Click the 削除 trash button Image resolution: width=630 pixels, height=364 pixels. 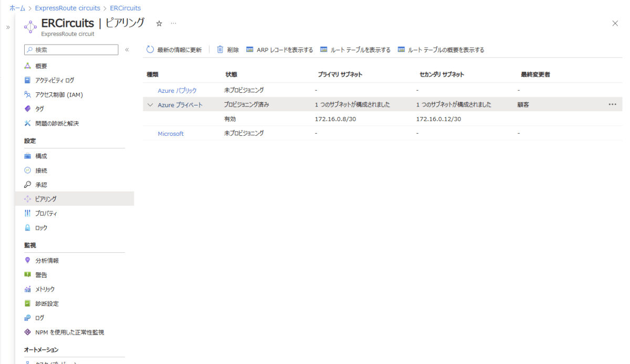[228, 50]
